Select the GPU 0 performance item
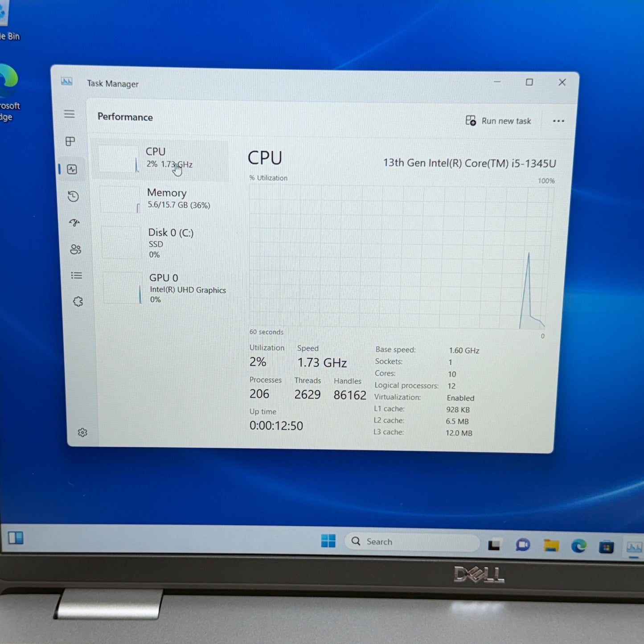 click(166, 288)
